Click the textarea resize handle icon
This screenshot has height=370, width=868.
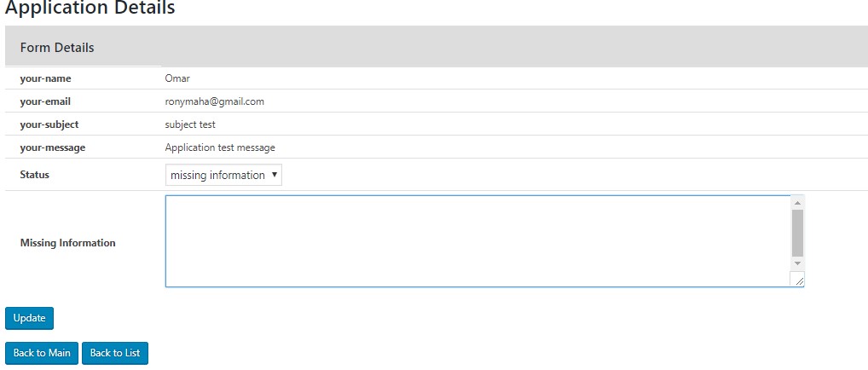coord(798,280)
